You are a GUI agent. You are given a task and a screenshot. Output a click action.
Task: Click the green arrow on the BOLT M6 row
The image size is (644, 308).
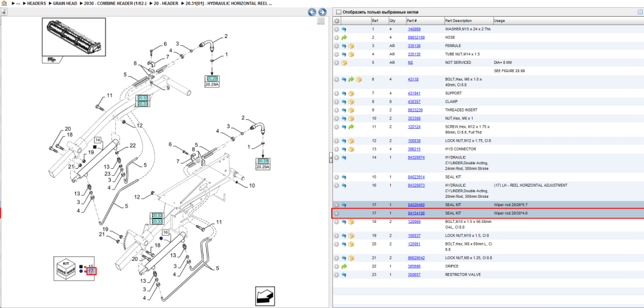[351, 79]
